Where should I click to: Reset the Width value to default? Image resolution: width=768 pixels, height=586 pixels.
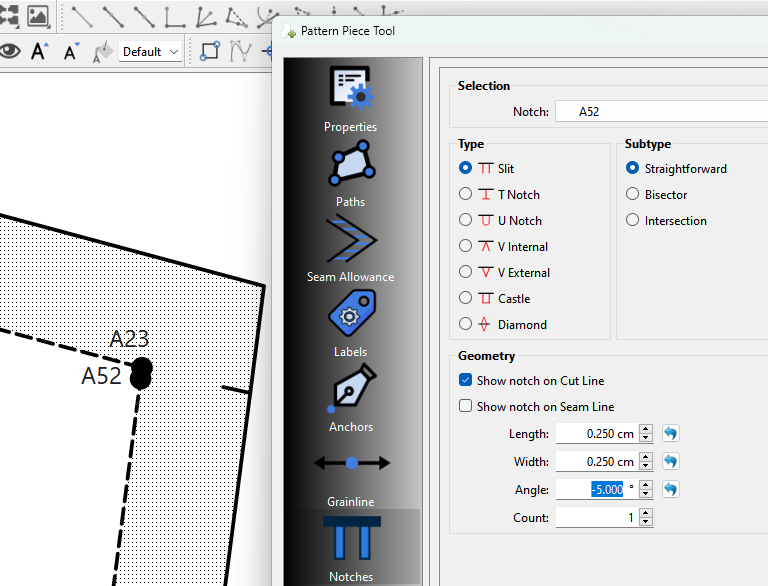tap(671, 462)
